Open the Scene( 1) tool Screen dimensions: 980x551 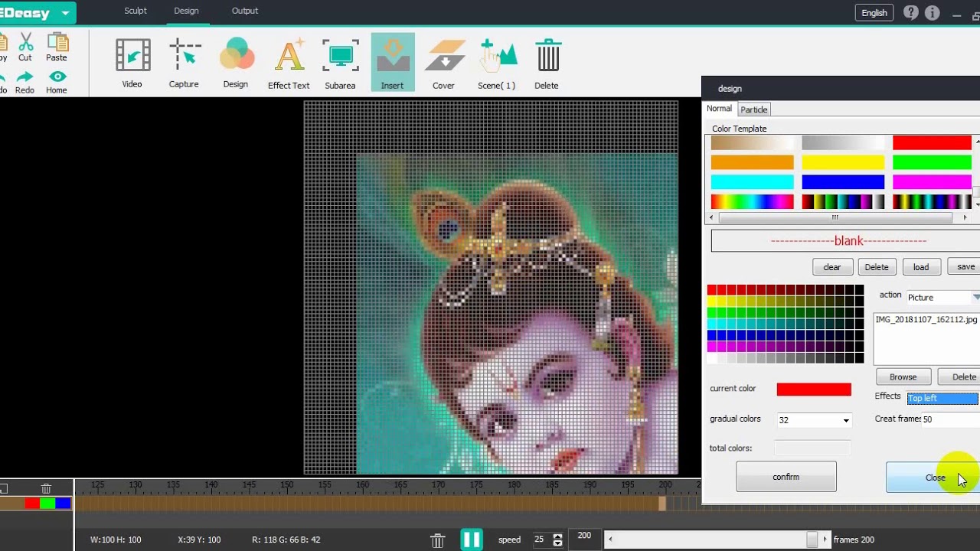497,64
